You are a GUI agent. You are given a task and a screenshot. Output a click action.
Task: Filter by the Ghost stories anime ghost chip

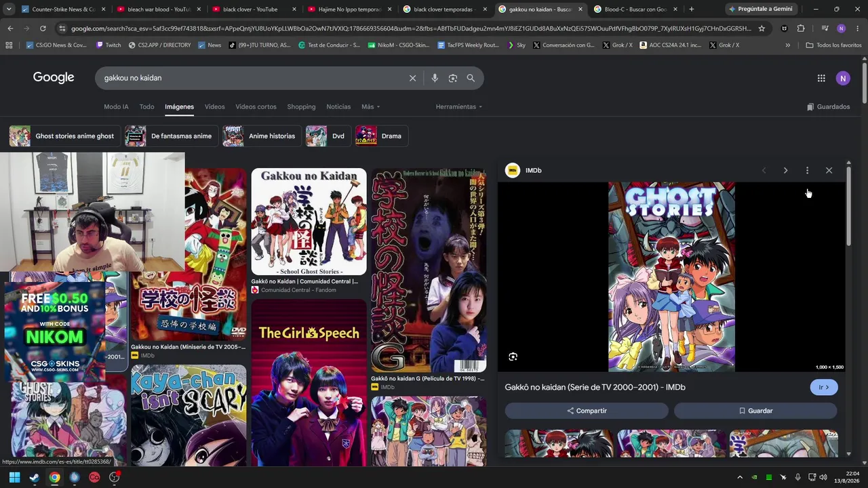64,136
